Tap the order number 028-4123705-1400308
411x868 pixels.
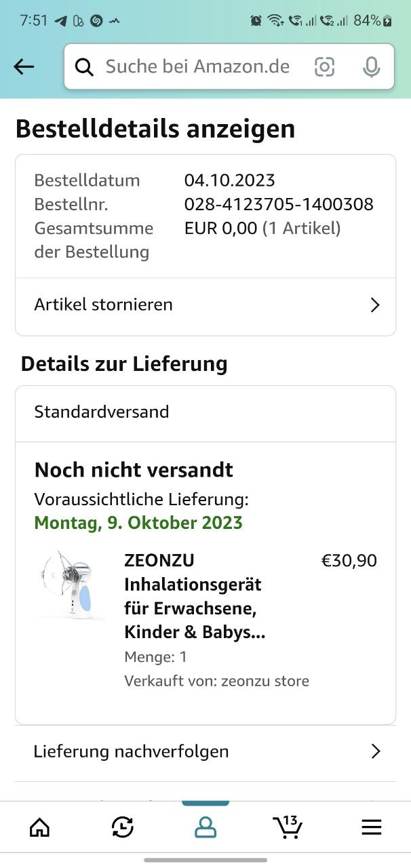pos(279,204)
